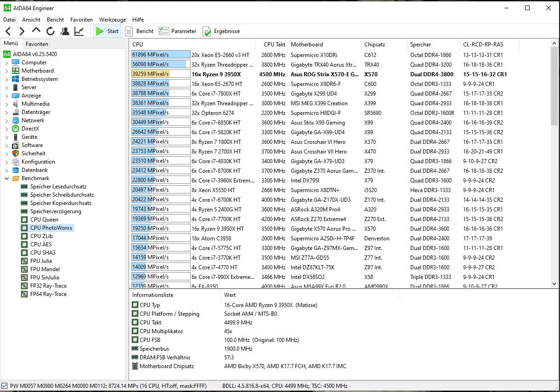Open the Hilfe menu
This screenshot has height=392, width=560.
click(x=138, y=20)
